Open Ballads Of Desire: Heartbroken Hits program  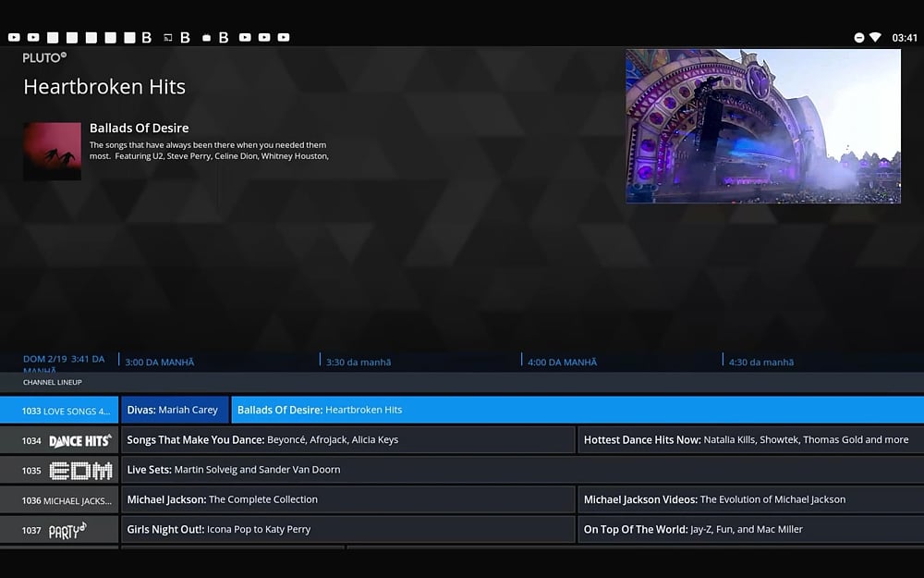pos(577,410)
